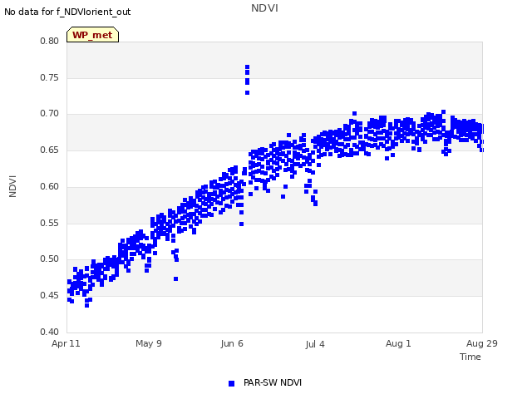This screenshot has height=399, width=532.
Task: Click the Aug 1 x-axis tick label
Action: [x=398, y=343]
